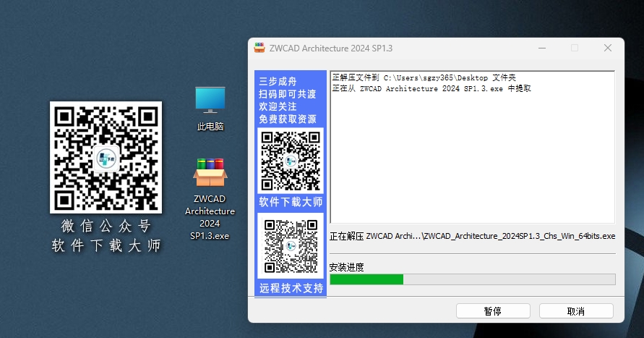Click the 软件下载大师 QR code in installer
Screen dimensions: 644x338
[291, 161]
